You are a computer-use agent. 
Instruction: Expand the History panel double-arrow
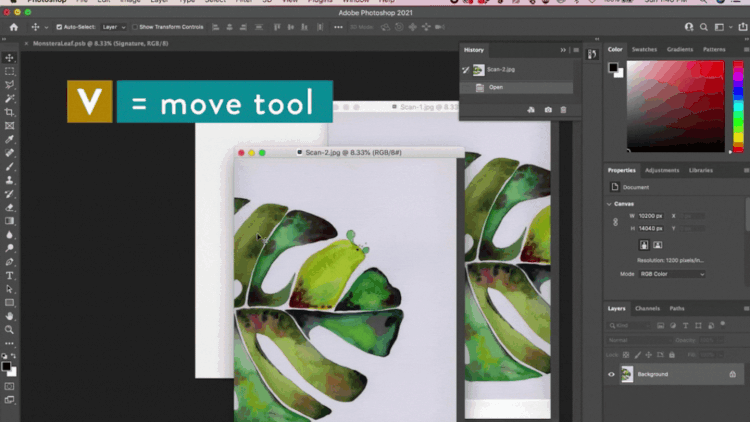pos(563,50)
